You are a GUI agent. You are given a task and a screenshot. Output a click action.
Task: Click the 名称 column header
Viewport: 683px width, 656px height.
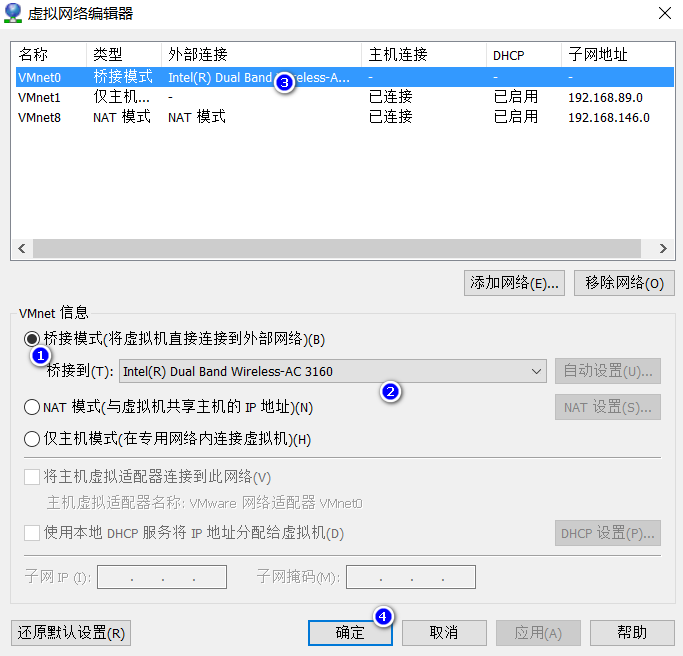pos(49,54)
